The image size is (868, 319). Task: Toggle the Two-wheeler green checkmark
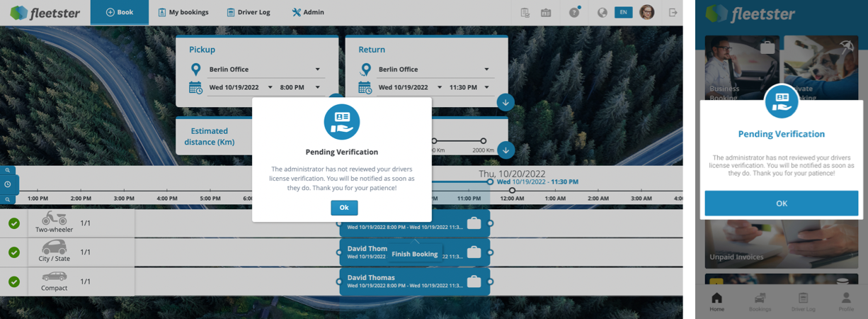click(13, 223)
